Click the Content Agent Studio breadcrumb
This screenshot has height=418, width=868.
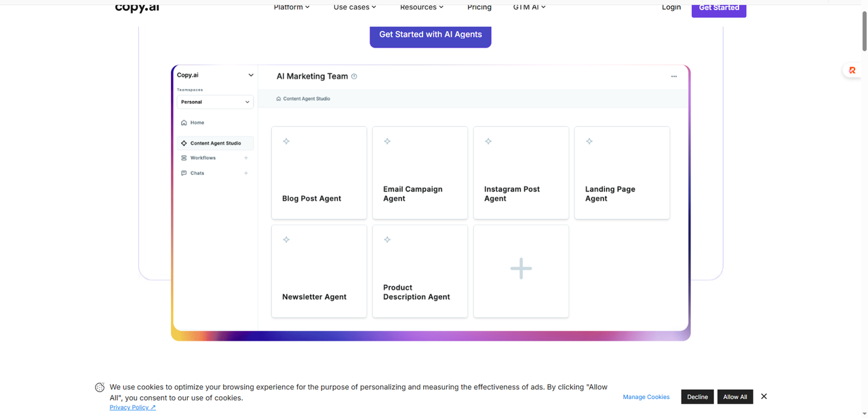(307, 99)
